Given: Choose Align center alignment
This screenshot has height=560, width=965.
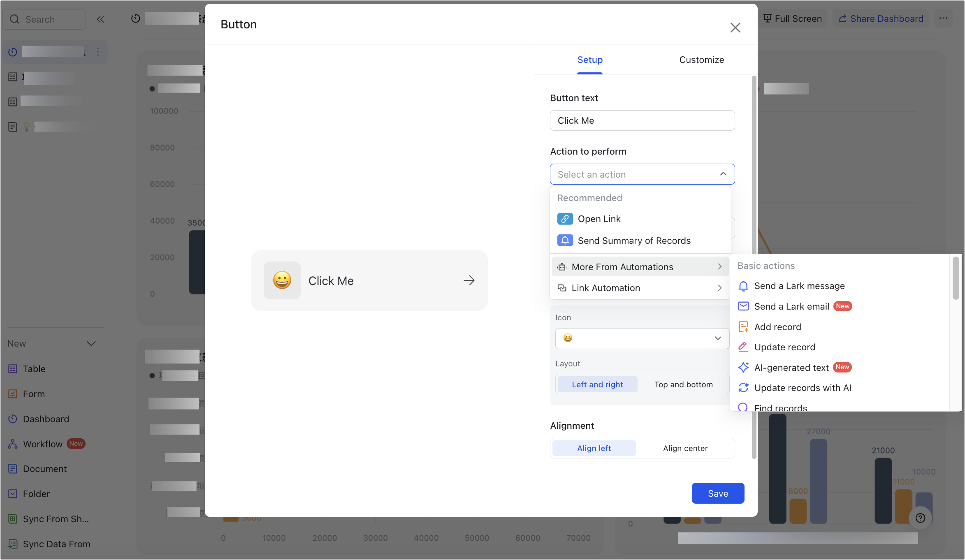Looking at the screenshot, I should point(685,448).
